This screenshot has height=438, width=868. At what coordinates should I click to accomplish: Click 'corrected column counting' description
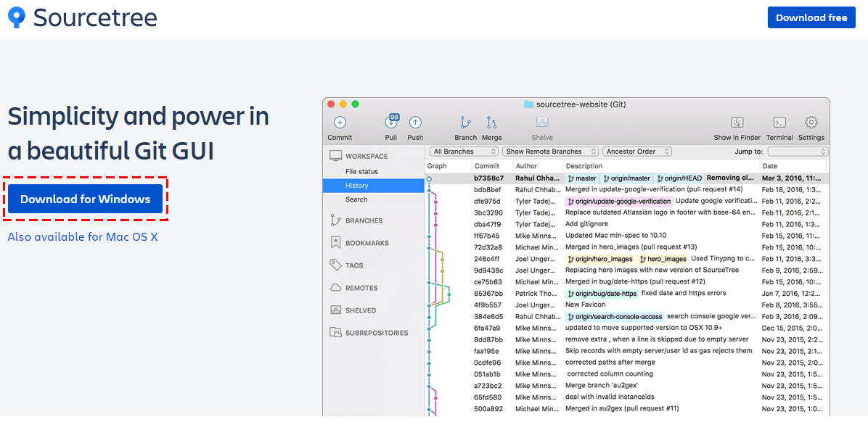(x=610, y=374)
